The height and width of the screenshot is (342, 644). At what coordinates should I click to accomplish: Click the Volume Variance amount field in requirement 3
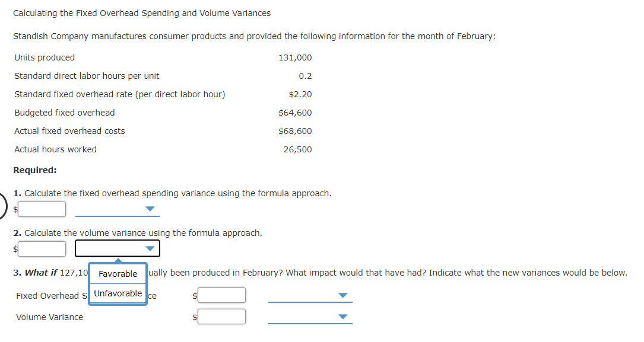pyautogui.click(x=221, y=317)
